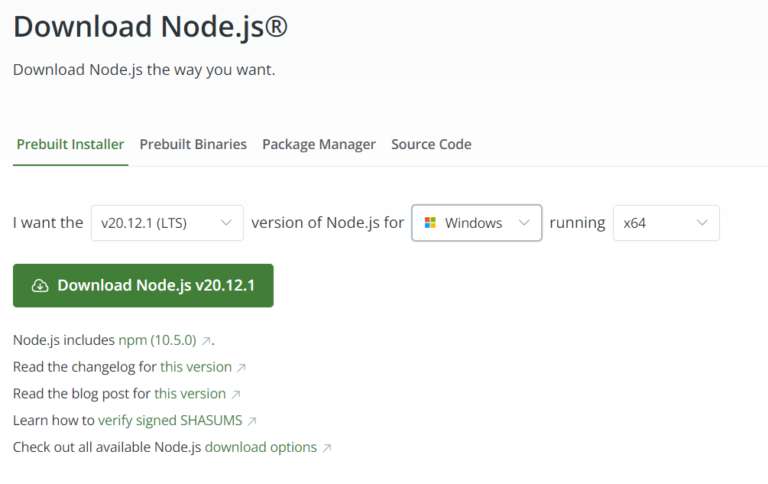
Task: Click external arrow icon after changelog link
Action: [241, 368]
